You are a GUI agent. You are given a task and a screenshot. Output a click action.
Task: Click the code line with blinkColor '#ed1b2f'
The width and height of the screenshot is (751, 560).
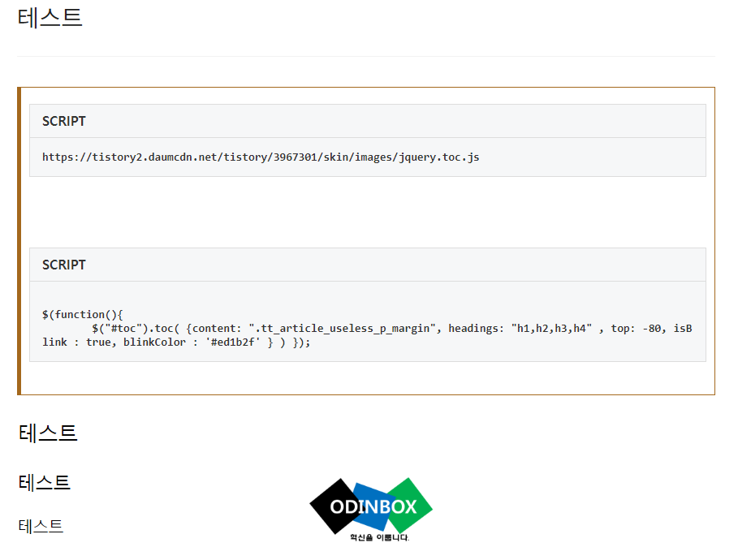pos(176,342)
